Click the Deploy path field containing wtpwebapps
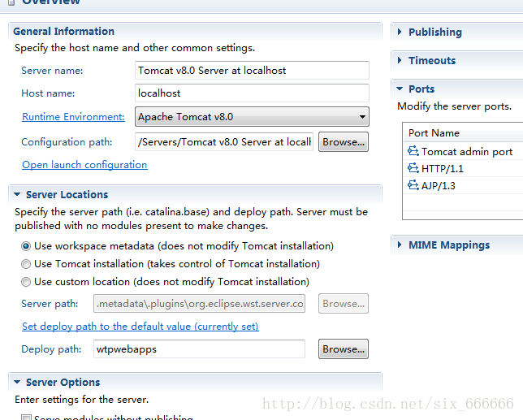 coord(199,349)
